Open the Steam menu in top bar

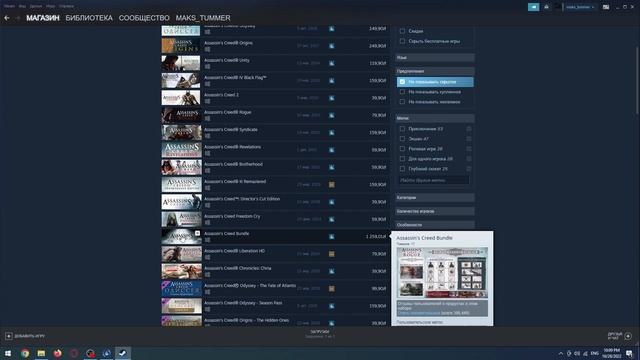(9, 6)
